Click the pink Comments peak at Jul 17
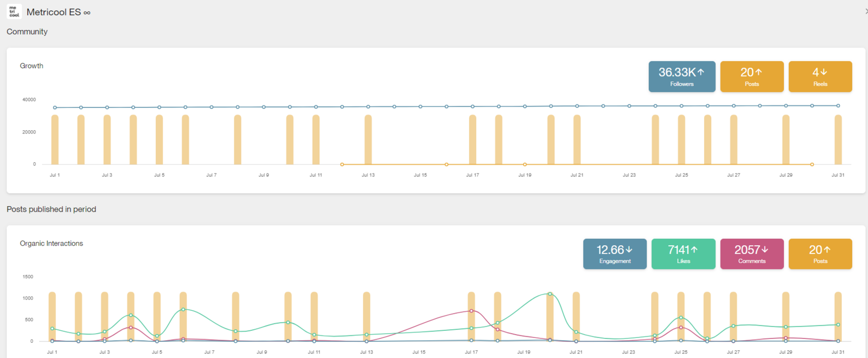The width and height of the screenshot is (868, 358). click(471, 311)
